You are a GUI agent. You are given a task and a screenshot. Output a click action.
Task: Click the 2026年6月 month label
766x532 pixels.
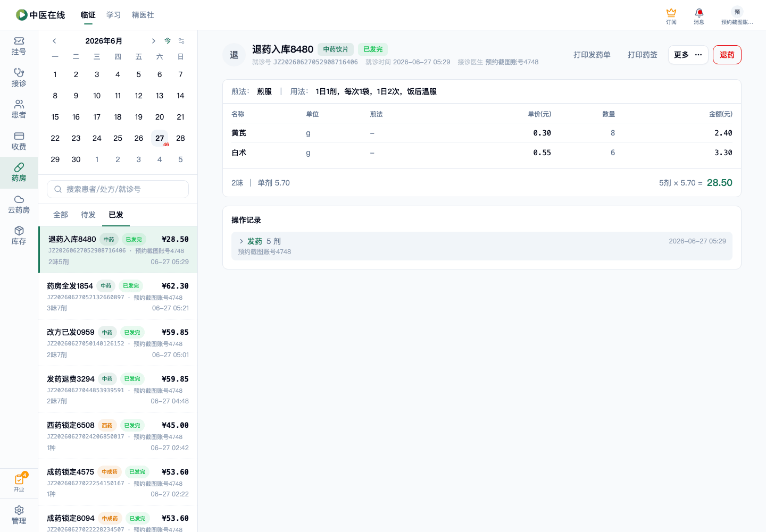[104, 41]
